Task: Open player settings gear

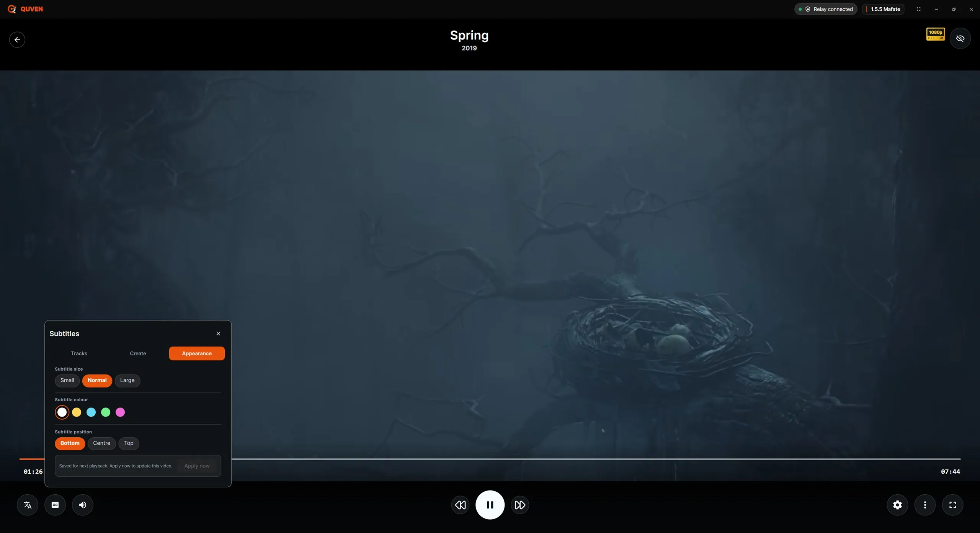Action: (x=897, y=505)
